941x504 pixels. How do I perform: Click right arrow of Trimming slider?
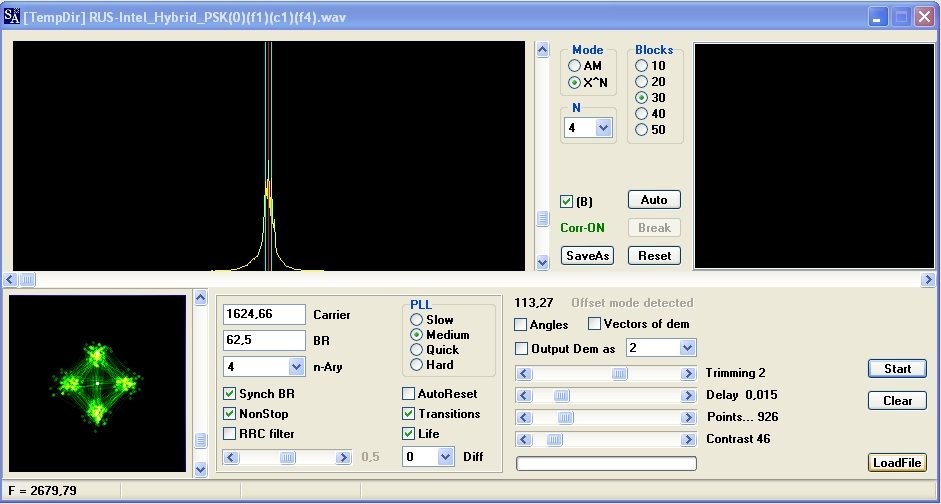(688, 374)
